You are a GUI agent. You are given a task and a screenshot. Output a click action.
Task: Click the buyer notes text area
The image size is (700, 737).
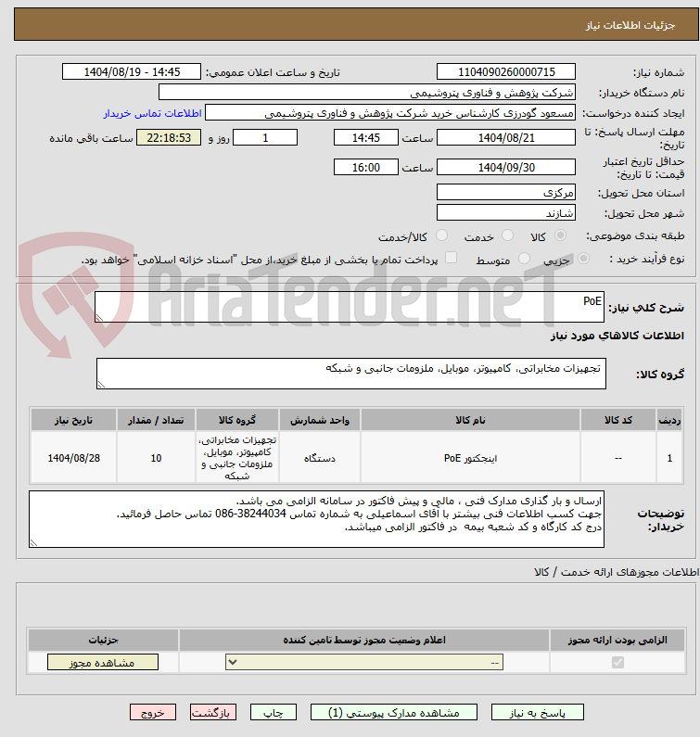pyautogui.click(x=316, y=519)
